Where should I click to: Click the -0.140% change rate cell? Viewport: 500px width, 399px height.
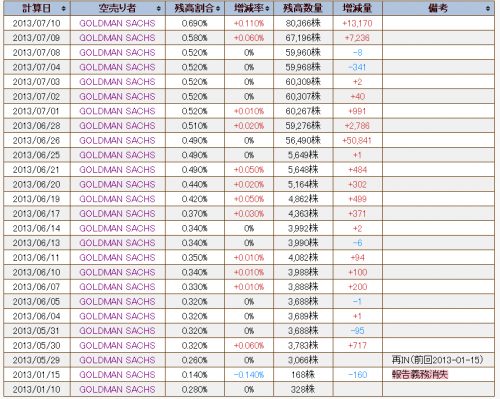click(x=249, y=375)
